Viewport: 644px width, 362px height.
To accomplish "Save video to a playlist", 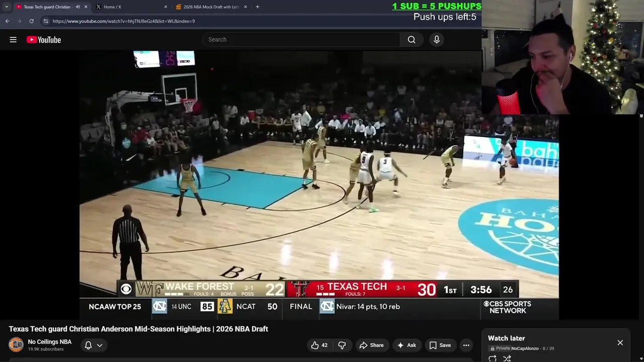I will coord(440,345).
